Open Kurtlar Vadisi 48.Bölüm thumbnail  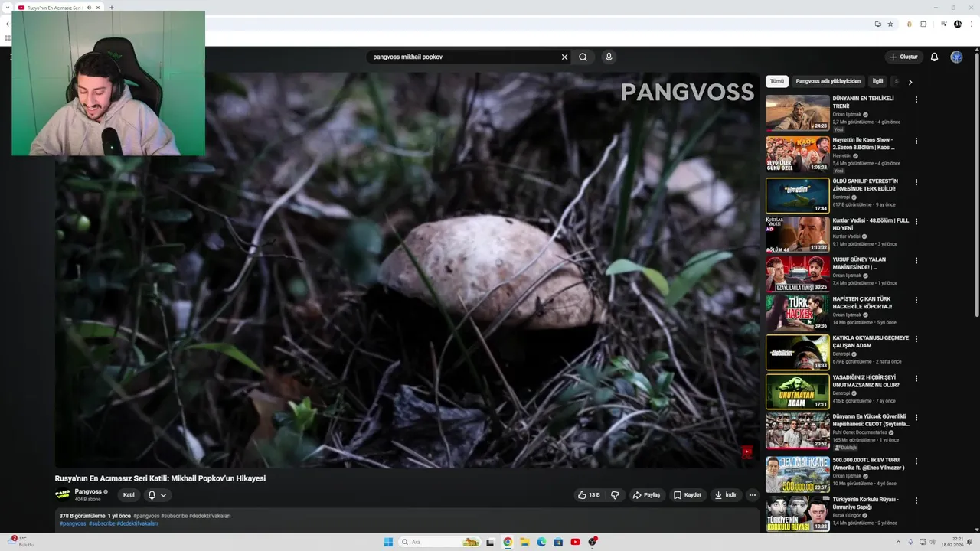click(x=798, y=234)
